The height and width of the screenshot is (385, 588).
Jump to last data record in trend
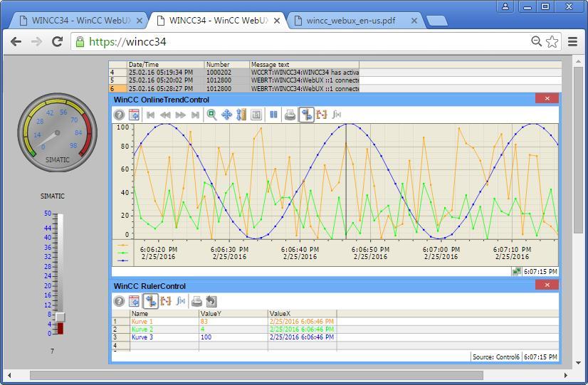(x=195, y=115)
